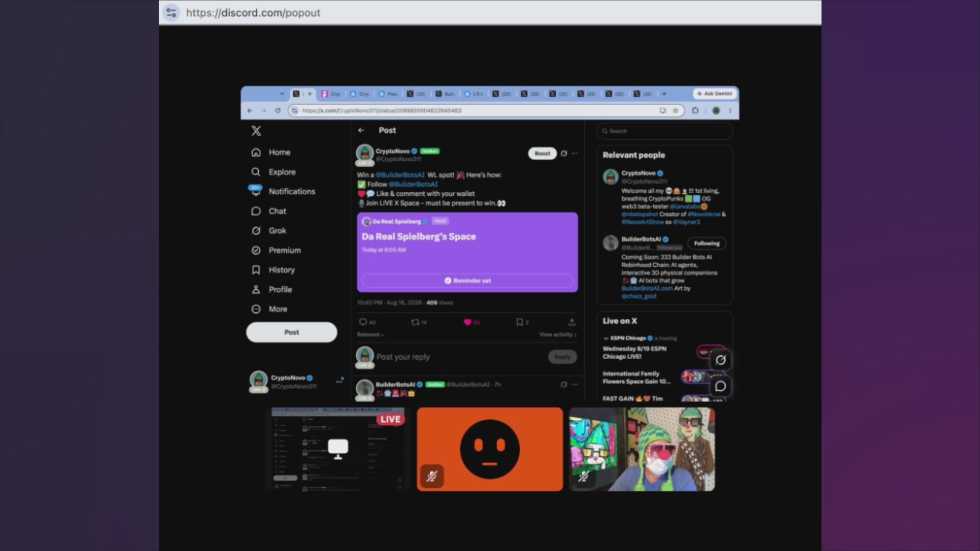
Task: Go to Home in the X sidebar
Action: pyautogui.click(x=271, y=153)
